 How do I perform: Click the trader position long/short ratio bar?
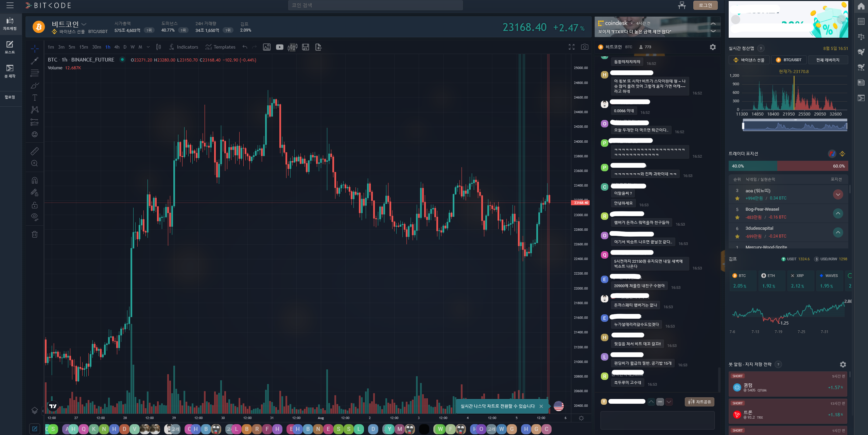tap(788, 166)
